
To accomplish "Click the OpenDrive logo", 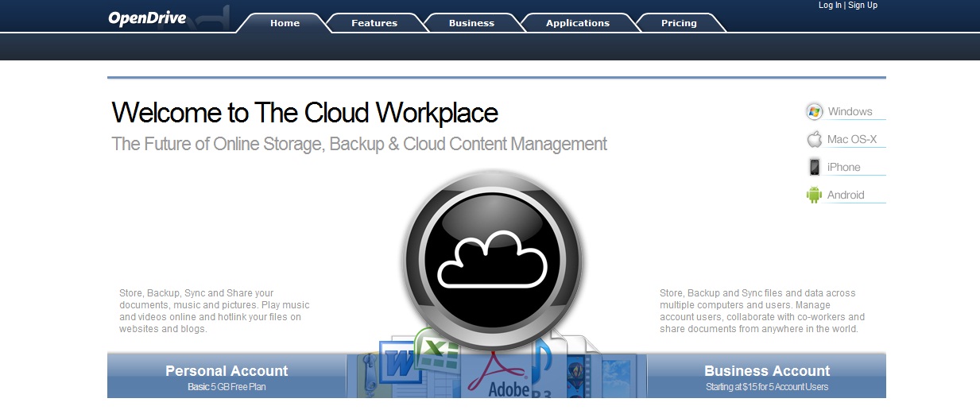I will pos(147,18).
